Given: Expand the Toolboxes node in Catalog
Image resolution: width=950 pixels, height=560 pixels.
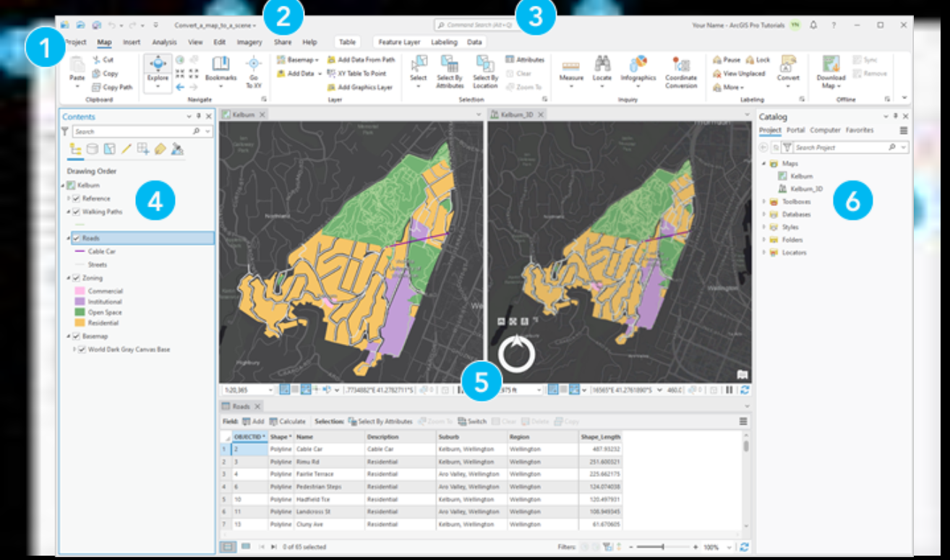Looking at the screenshot, I should click(x=764, y=202).
